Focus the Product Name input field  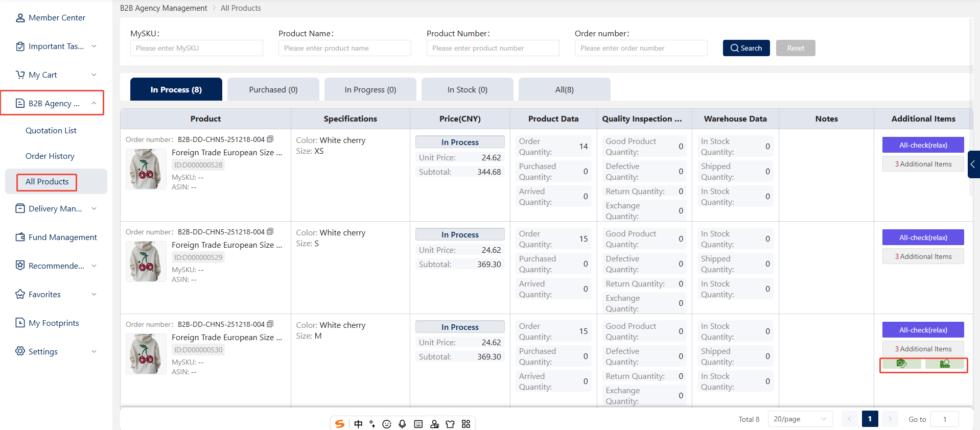tap(345, 48)
